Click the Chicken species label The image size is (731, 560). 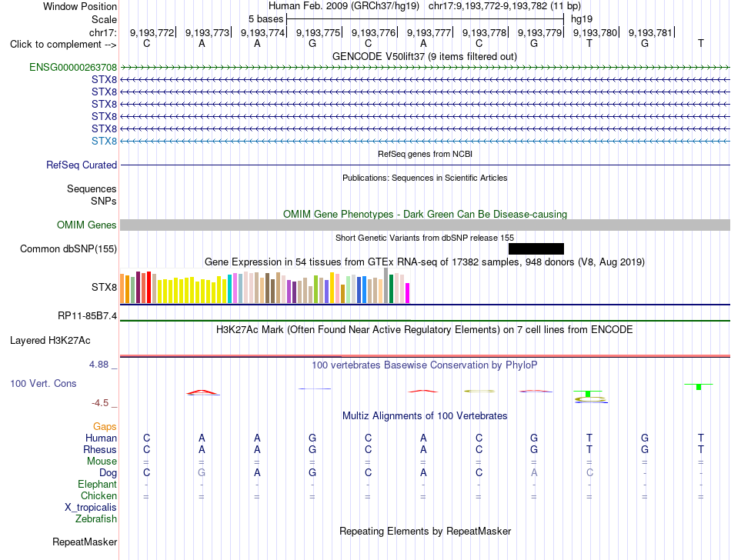[x=98, y=495]
